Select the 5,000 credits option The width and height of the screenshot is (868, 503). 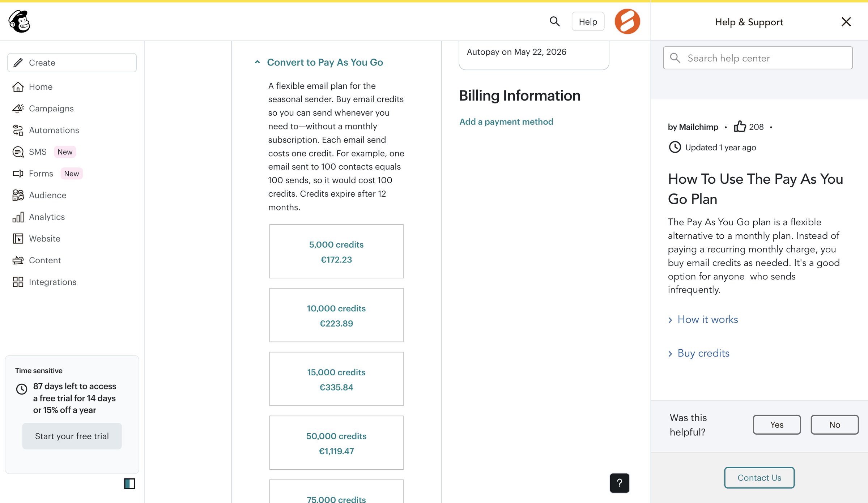tap(336, 251)
